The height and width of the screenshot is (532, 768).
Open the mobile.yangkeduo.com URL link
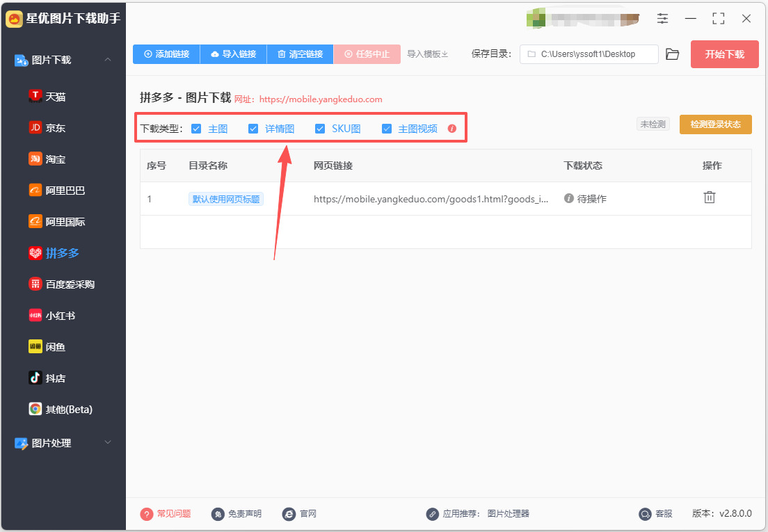click(x=321, y=99)
